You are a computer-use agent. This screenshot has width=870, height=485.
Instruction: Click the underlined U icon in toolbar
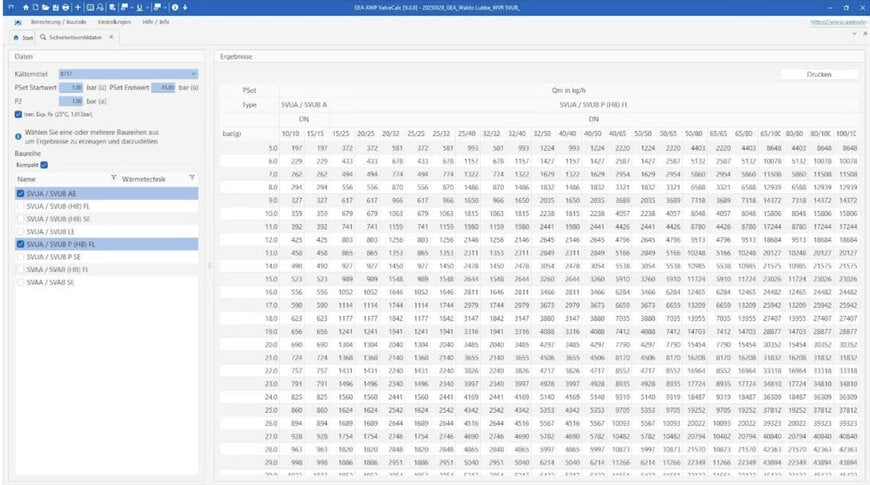(x=139, y=8)
